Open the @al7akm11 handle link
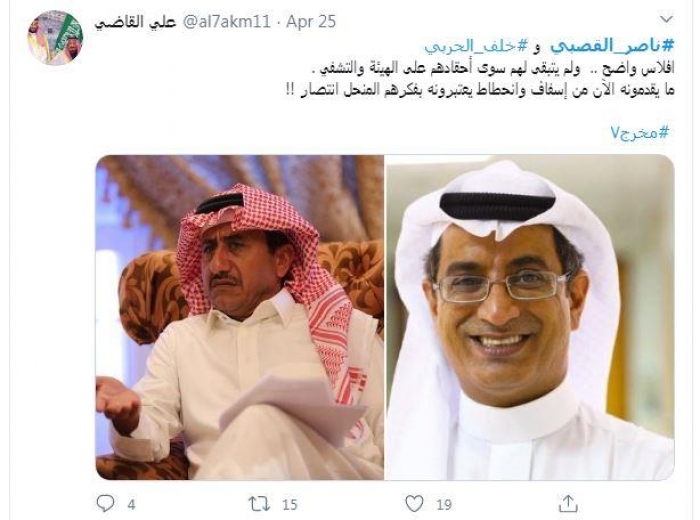The height and width of the screenshot is (520, 700). 225,22
